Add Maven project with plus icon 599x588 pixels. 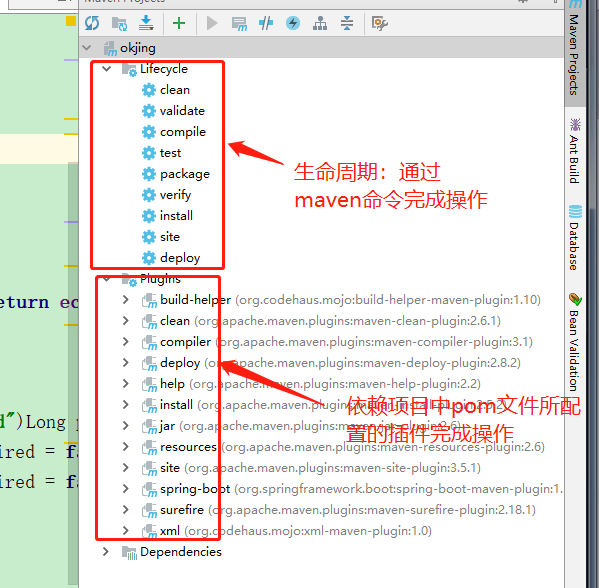tap(179, 23)
